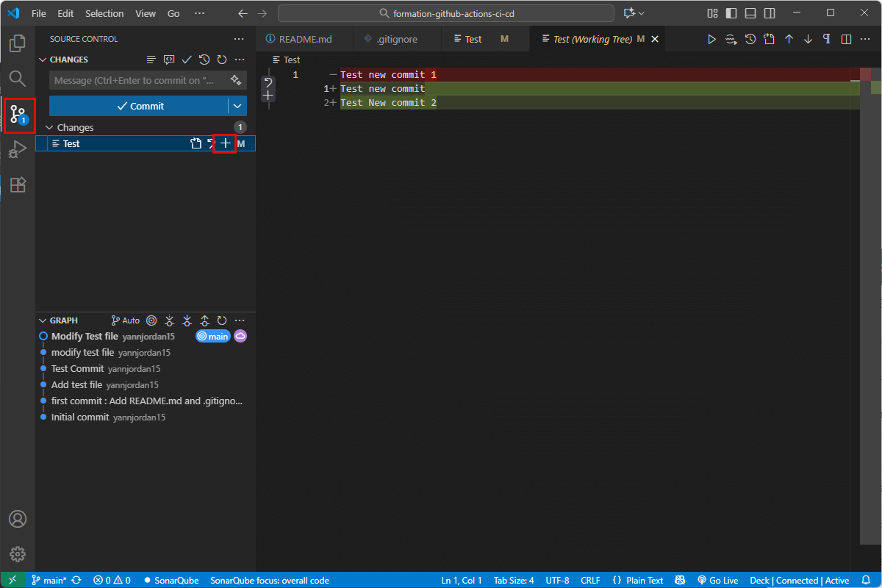Click the commit message input field

click(132, 80)
